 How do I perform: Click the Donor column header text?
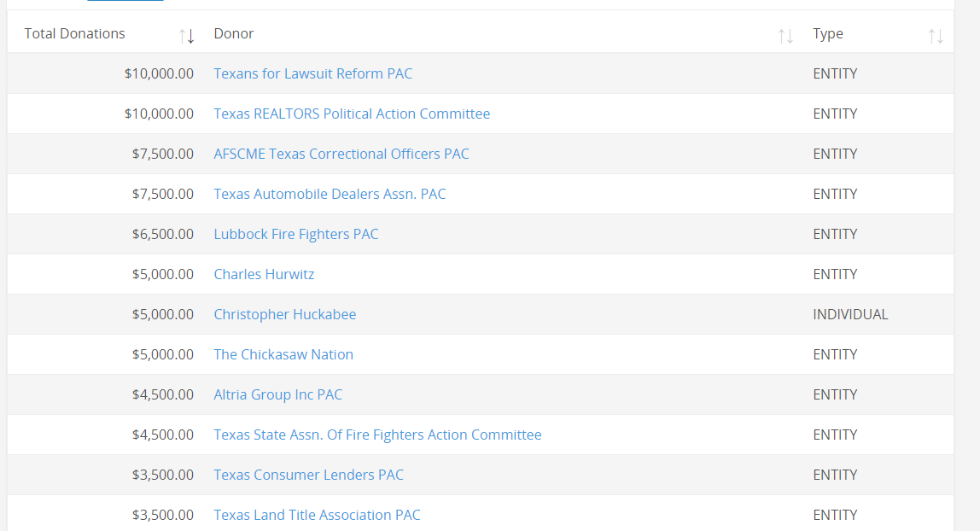point(234,34)
